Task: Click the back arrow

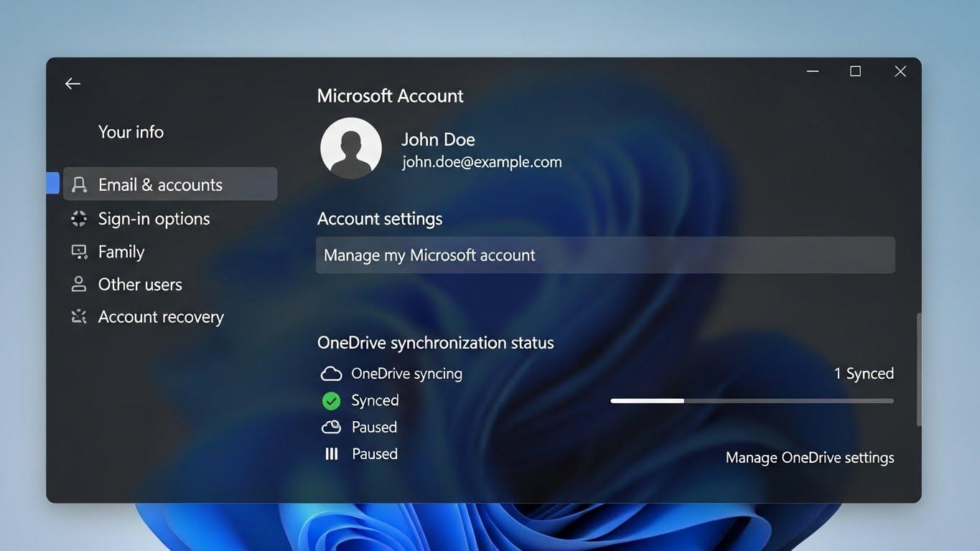Action: click(73, 83)
